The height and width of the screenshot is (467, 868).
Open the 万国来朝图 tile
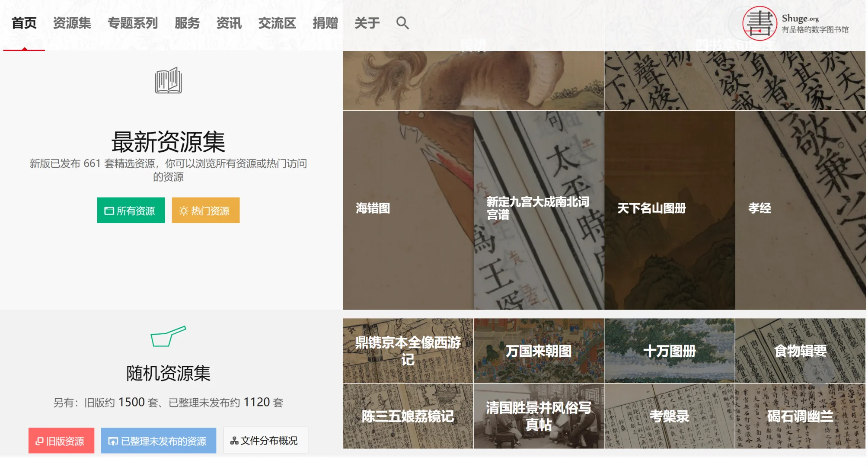coord(539,351)
